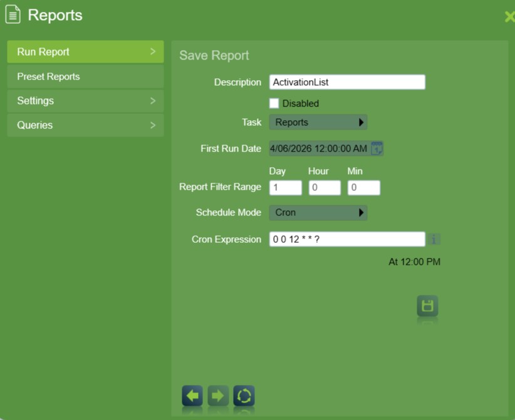
Task: Open the Task dropdown showing Reports
Action: pyautogui.click(x=318, y=122)
